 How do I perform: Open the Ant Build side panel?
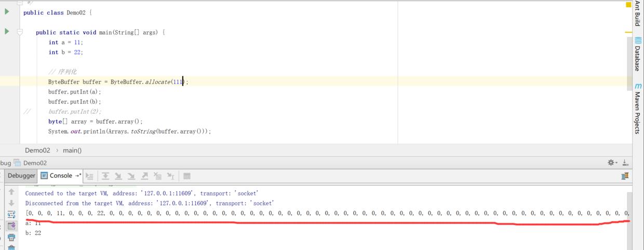[637, 14]
